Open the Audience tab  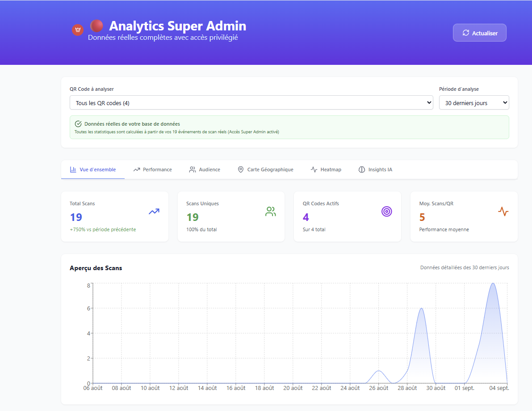click(x=205, y=169)
